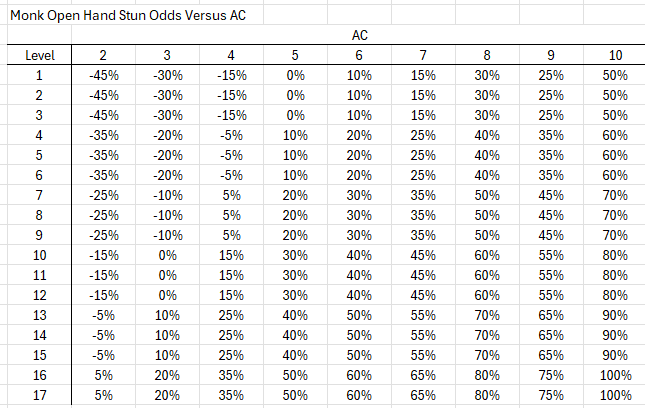Screen dimensions: 645x408
Task: Click the 75% cell in the Level 17 row
Action: point(551,395)
